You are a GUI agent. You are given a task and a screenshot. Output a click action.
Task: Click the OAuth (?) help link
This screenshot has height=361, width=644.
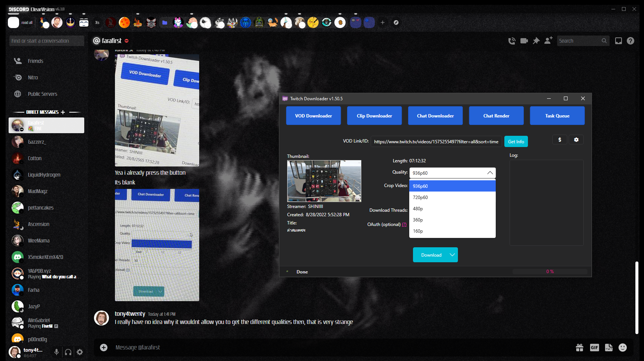click(404, 224)
